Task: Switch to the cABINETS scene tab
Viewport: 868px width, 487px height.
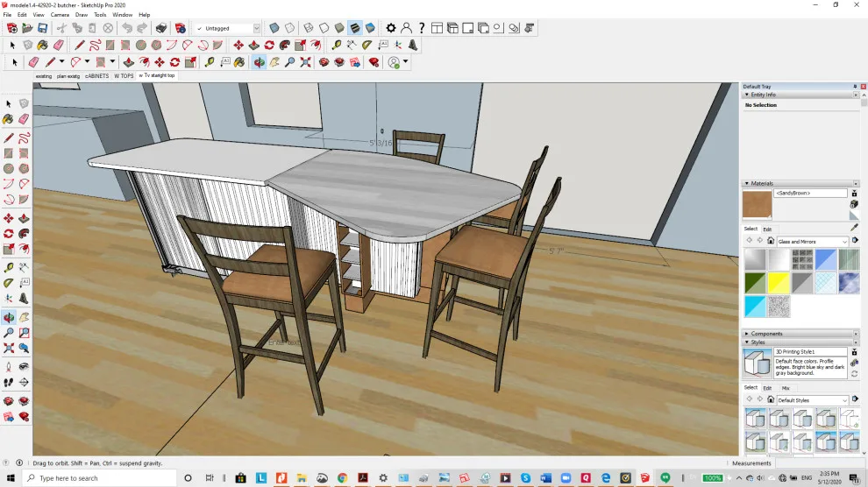Action: [96, 76]
